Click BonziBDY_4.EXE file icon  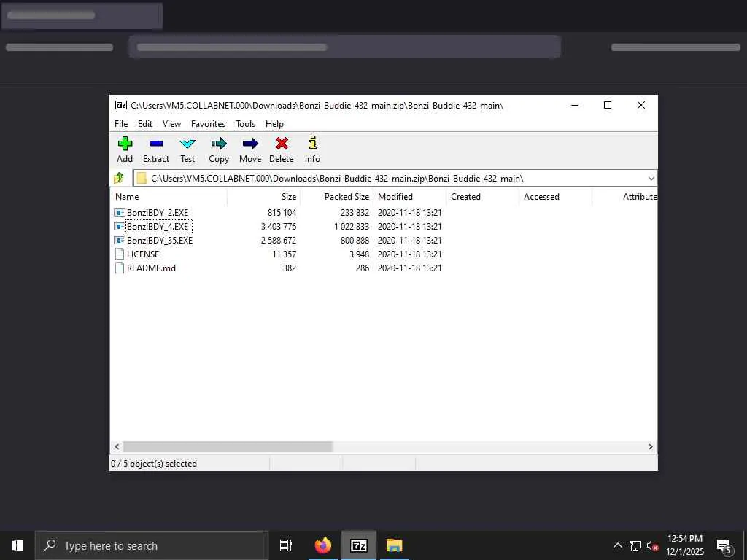(120, 226)
